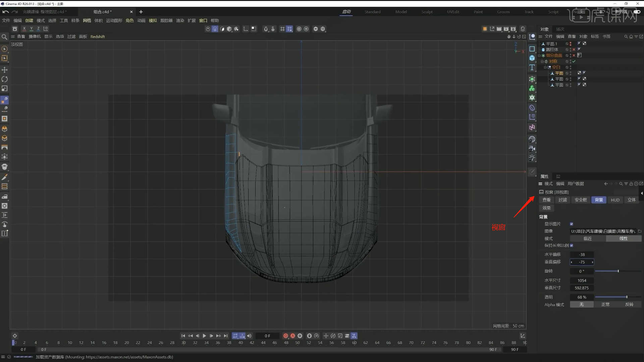Click the Text spline icon in palette

[532, 67]
